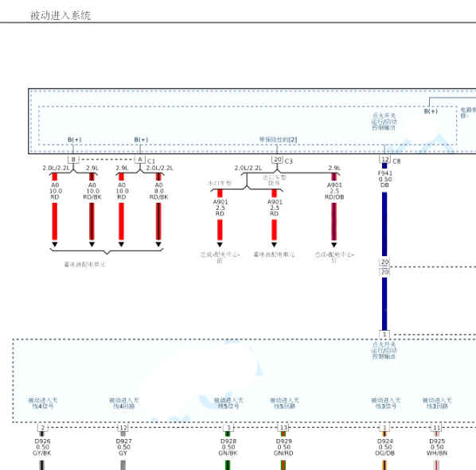Click the C8 connector label

[396, 161]
